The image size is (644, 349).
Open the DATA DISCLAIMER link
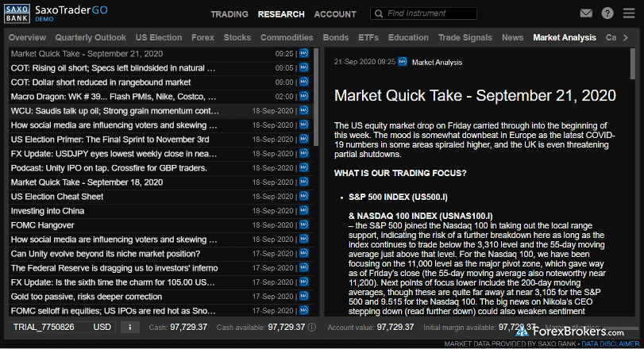pyautogui.click(x=611, y=344)
